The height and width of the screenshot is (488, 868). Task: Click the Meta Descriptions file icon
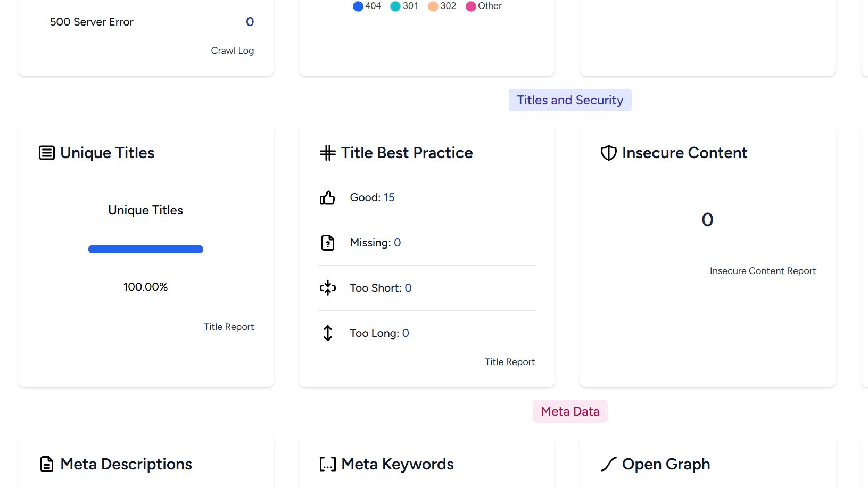tap(47, 464)
